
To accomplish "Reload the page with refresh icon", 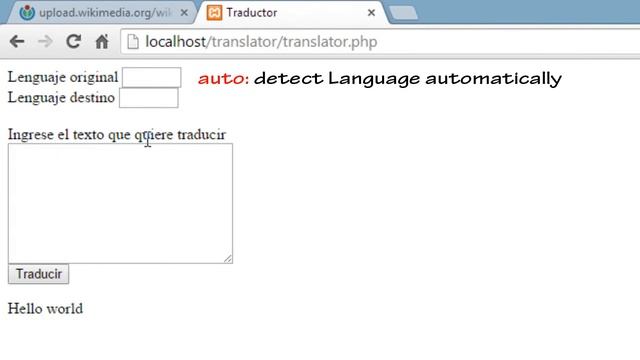I will click(73, 41).
